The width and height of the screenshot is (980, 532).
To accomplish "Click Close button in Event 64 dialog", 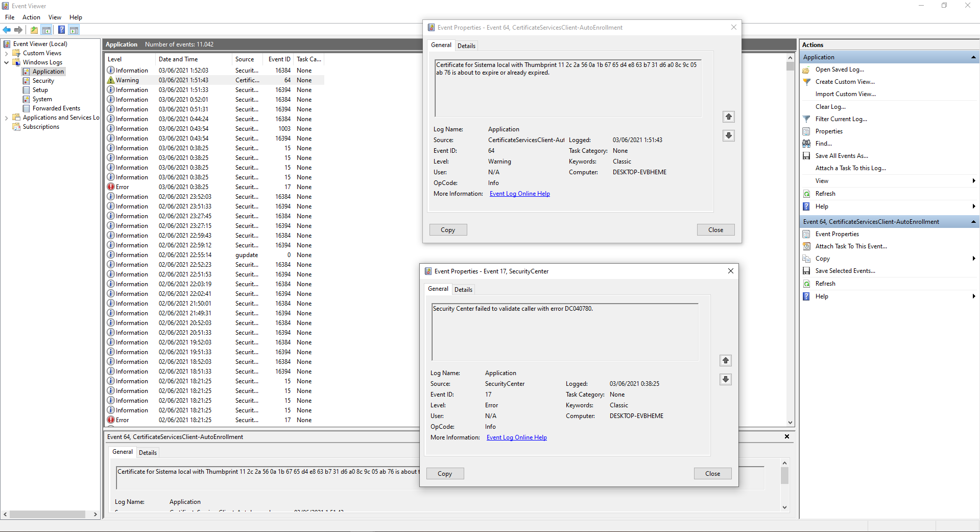I will click(715, 230).
